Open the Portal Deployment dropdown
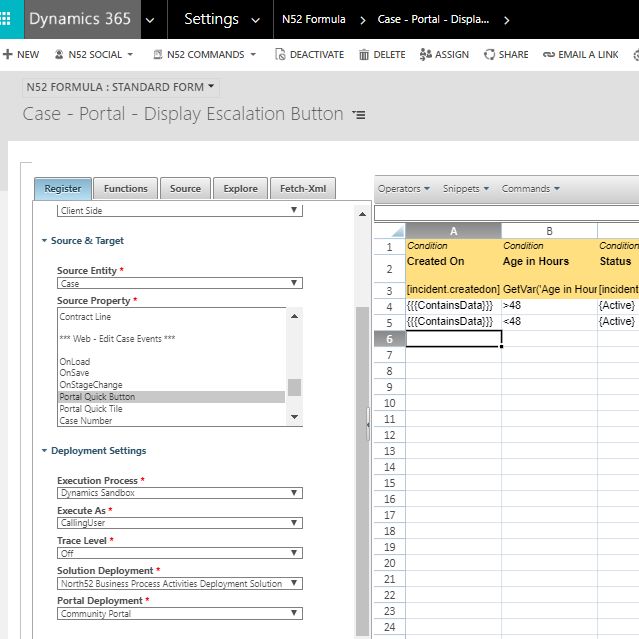The height and width of the screenshot is (639, 639). click(180, 613)
